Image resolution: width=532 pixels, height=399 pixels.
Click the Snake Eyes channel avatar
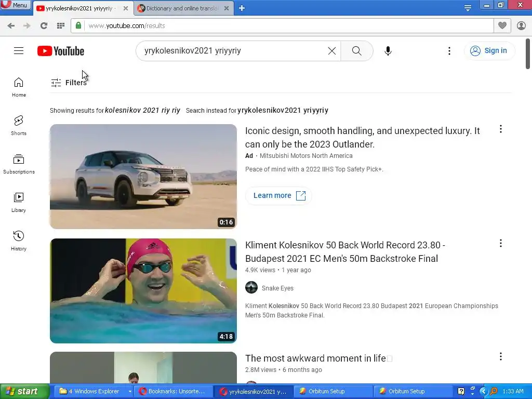click(x=251, y=287)
